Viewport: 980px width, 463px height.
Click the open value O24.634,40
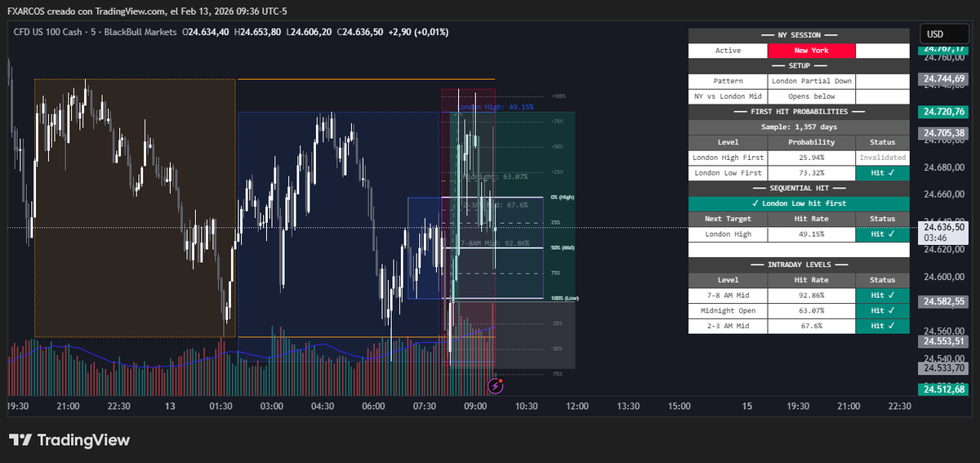coord(205,32)
